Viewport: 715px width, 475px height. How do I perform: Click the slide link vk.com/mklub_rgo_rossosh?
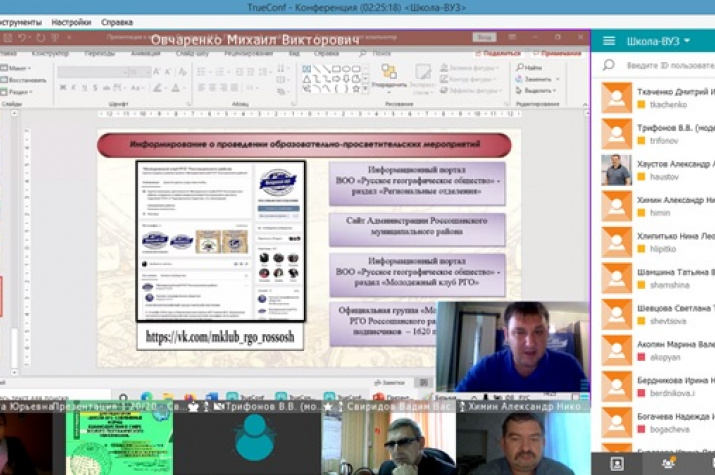220,337
